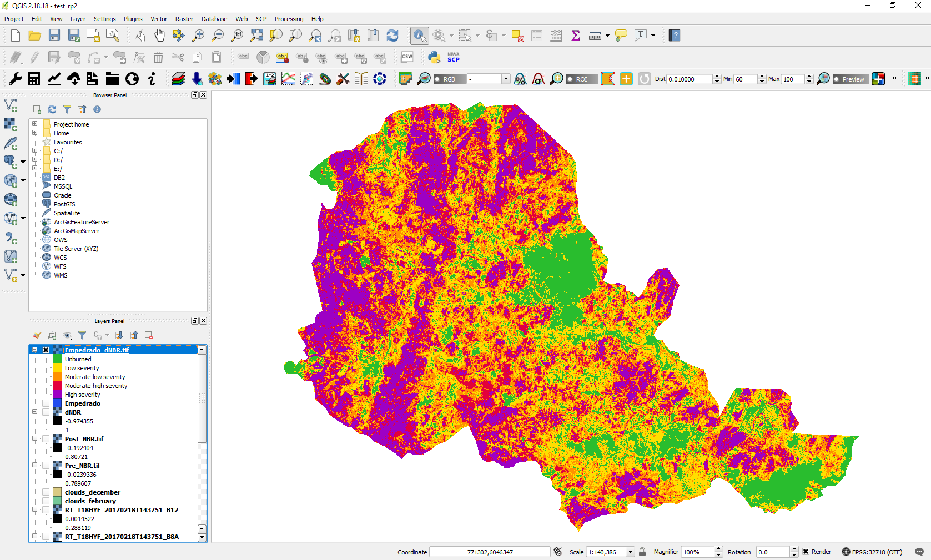Open the Scale dropdown in status bar

[x=630, y=552]
